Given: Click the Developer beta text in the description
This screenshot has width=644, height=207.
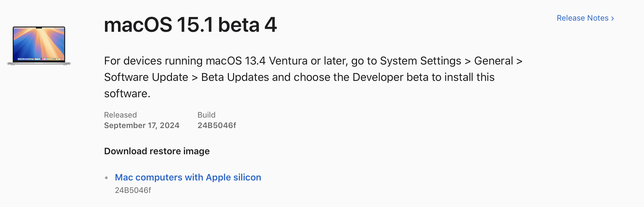Looking at the screenshot, I should [390, 77].
